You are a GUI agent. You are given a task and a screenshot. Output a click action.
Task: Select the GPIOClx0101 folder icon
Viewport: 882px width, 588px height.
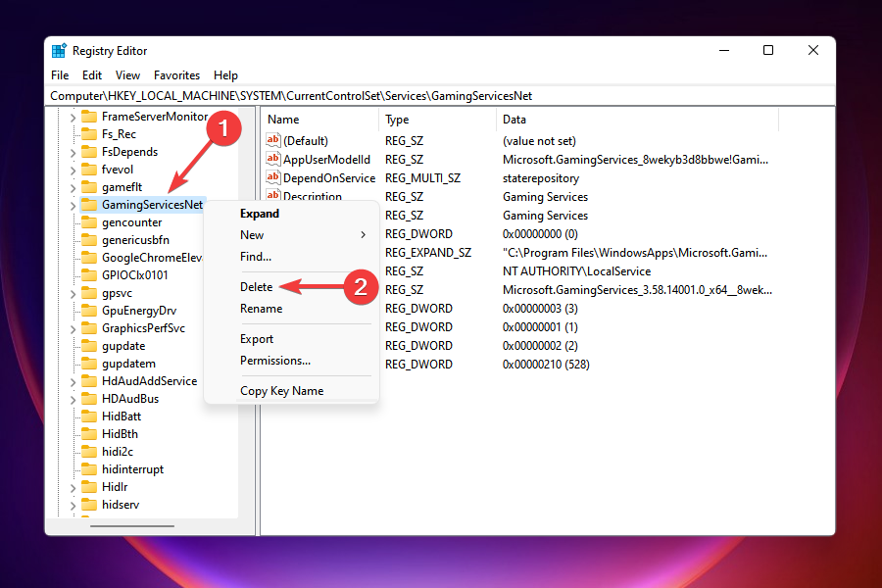89,275
